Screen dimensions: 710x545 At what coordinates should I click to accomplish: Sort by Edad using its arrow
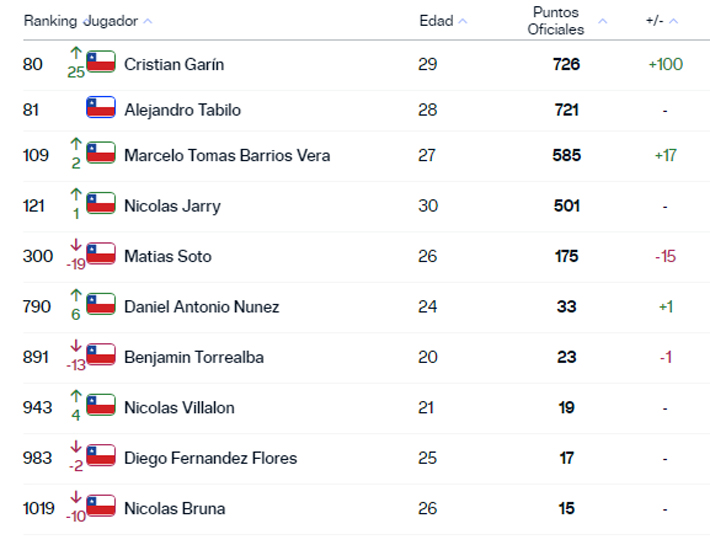[x=463, y=21]
